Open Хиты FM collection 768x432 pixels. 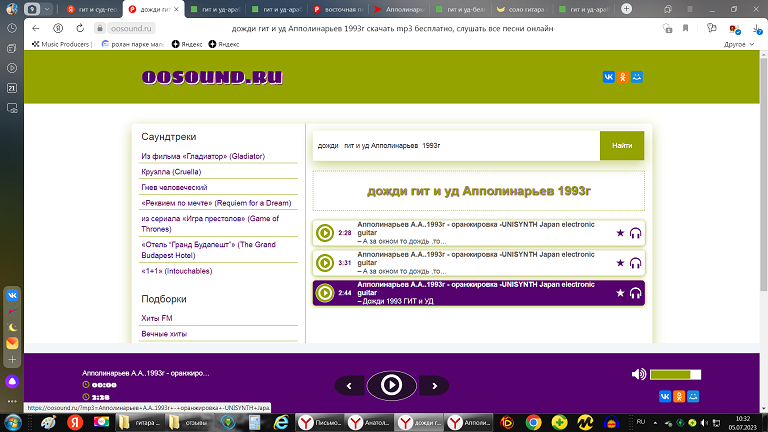pyautogui.click(x=157, y=318)
